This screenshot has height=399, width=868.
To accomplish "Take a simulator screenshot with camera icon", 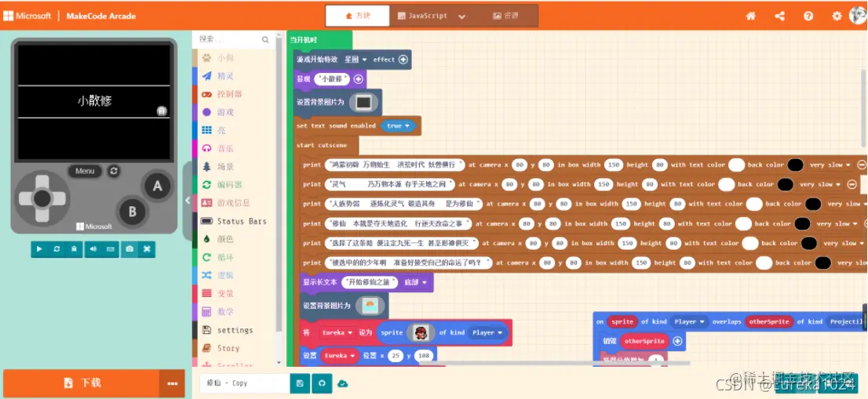I will 129,249.
